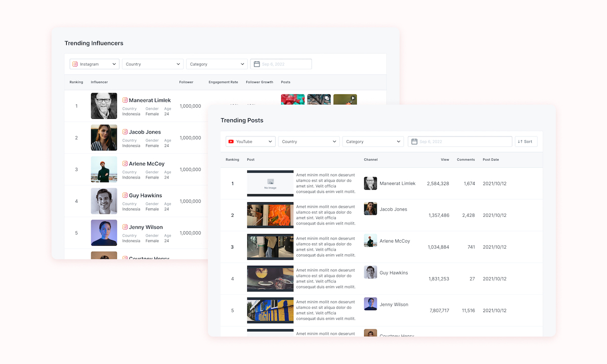The width and height of the screenshot is (607, 364).
Task: Click the View column header in Trending Posts
Action: coord(445,159)
